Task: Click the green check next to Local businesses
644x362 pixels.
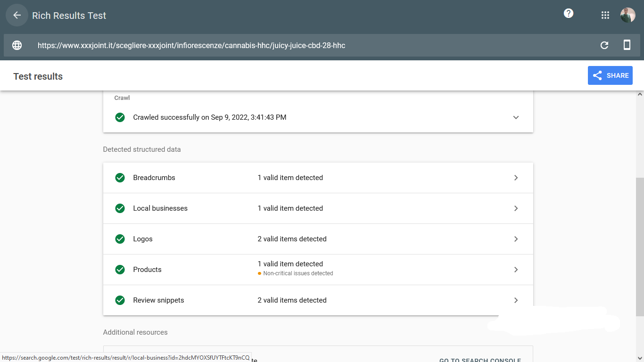Action: point(120,208)
